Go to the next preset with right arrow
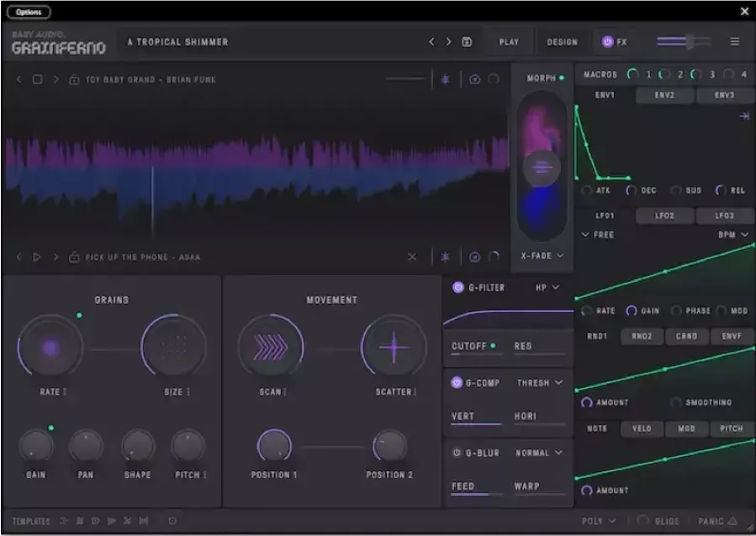756x536 pixels. tap(448, 42)
